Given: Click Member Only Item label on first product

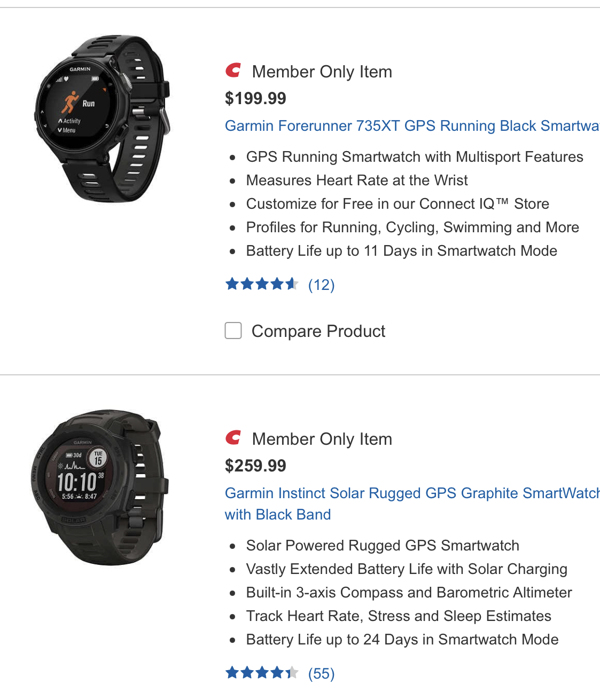Looking at the screenshot, I should click(322, 72).
